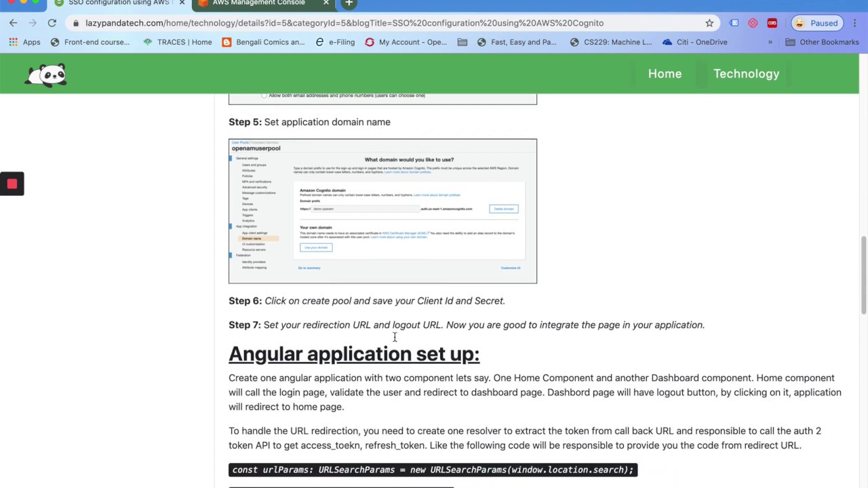
Task: Click the pink circular extension icon
Action: point(753,23)
